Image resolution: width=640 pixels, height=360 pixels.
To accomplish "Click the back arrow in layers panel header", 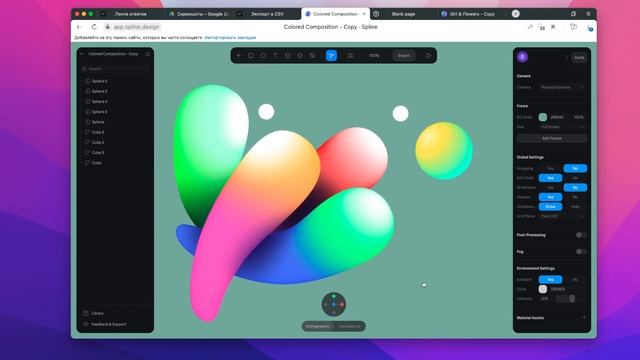I will 82,54.
